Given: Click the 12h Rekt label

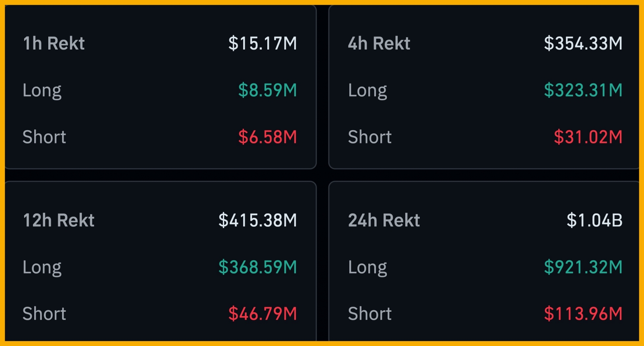Looking at the screenshot, I should tap(59, 220).
